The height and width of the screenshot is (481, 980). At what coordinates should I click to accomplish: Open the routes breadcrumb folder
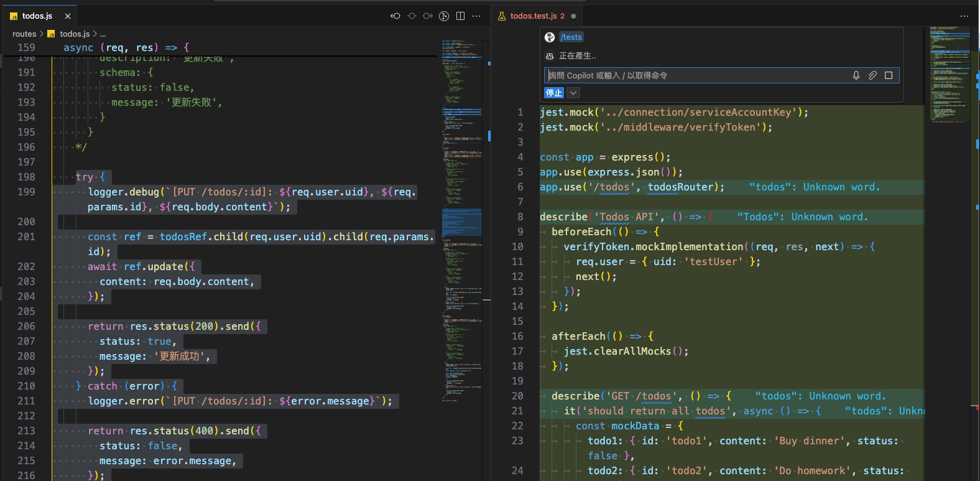tap(24, 34)
